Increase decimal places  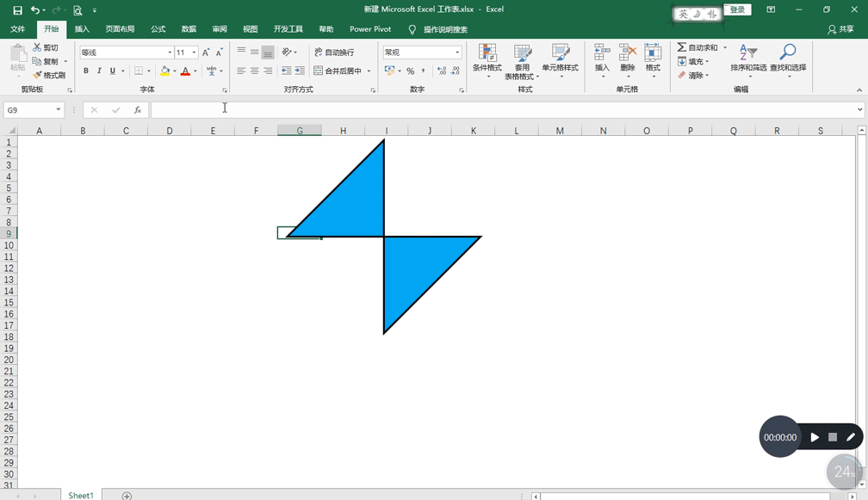[442, 71]
